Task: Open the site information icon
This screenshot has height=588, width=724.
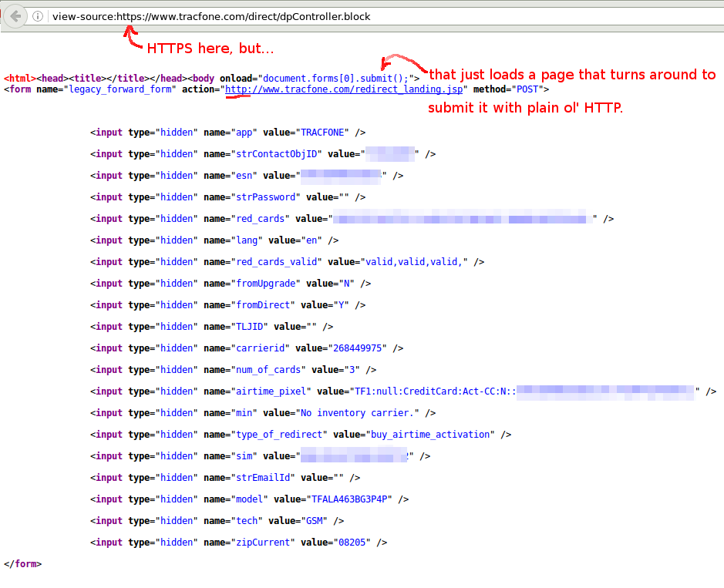Action: coord(38,17)
